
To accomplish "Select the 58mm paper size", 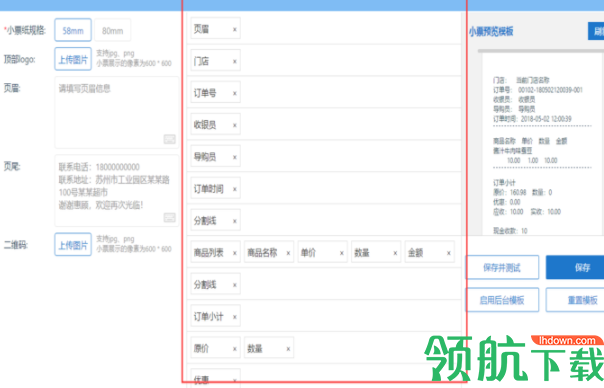I will click(x=73, y=30).
